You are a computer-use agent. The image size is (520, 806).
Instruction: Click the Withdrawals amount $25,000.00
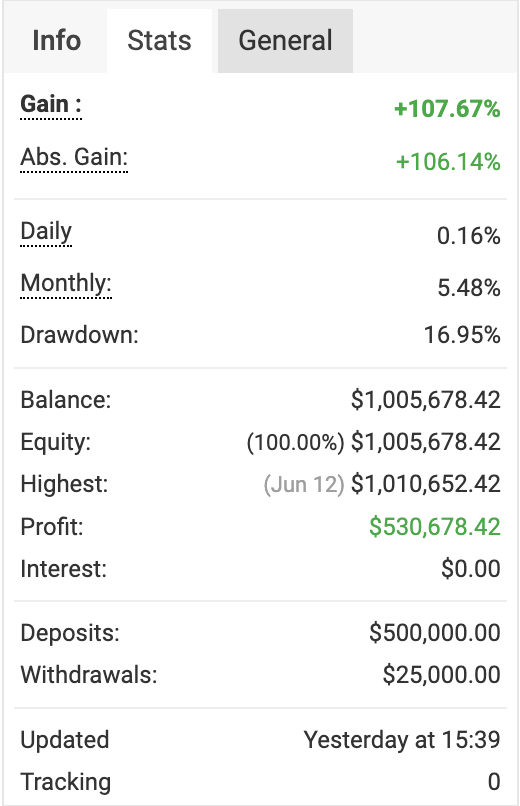pyautogui.click(x=441, y=675)
